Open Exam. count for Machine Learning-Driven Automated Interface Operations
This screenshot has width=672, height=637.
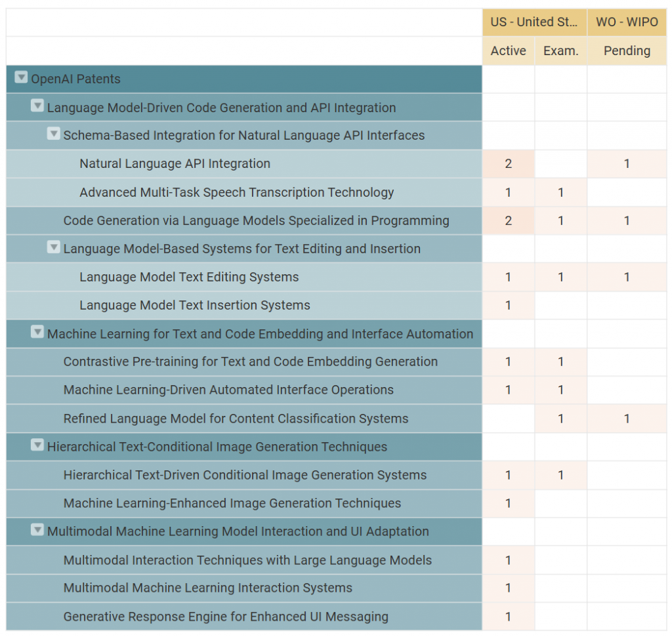(560, 390)
